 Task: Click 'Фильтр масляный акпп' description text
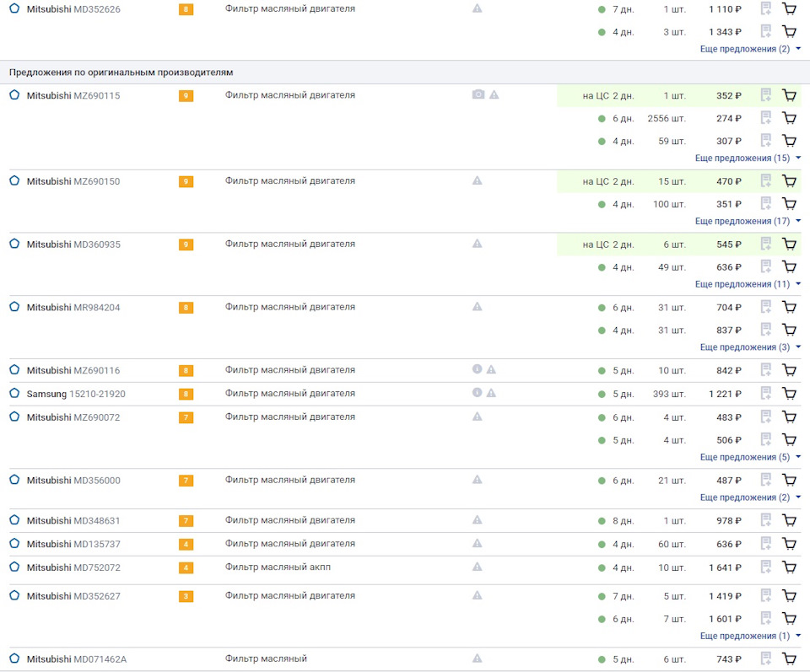pyautogui.click(x=278, y=567)
